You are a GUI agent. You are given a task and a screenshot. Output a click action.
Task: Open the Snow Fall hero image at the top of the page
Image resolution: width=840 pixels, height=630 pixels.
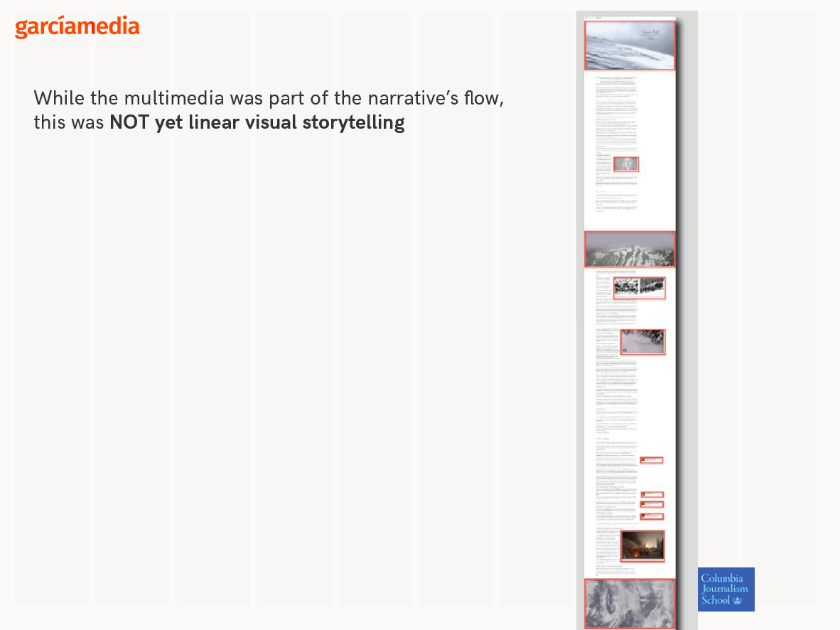point(630,46)
